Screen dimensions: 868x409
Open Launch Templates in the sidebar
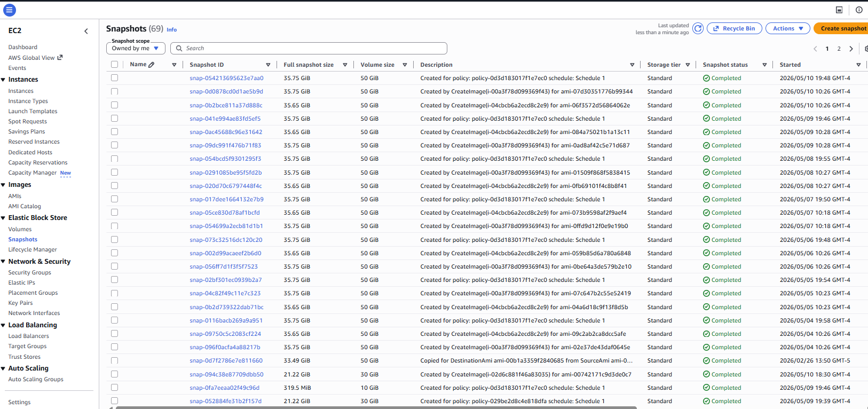tap(33, 111)
